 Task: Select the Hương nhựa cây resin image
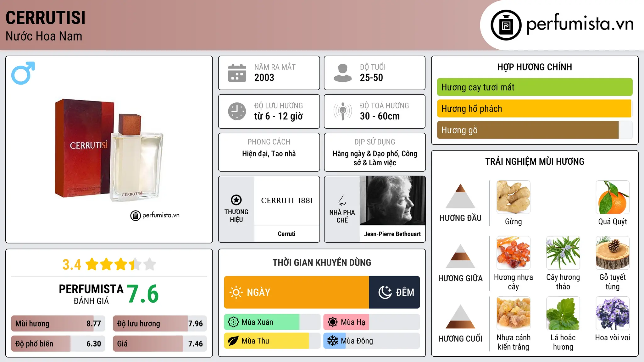pyautogui.click(x=514, y=253)
